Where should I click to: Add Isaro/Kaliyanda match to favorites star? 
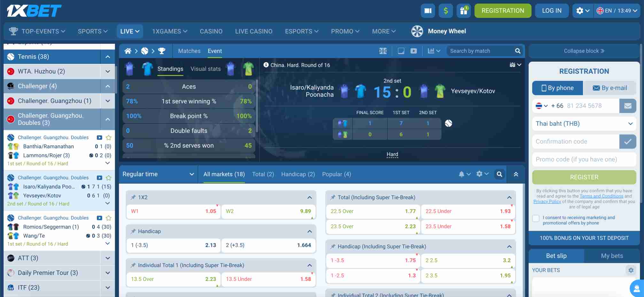(x=109, y=178)
